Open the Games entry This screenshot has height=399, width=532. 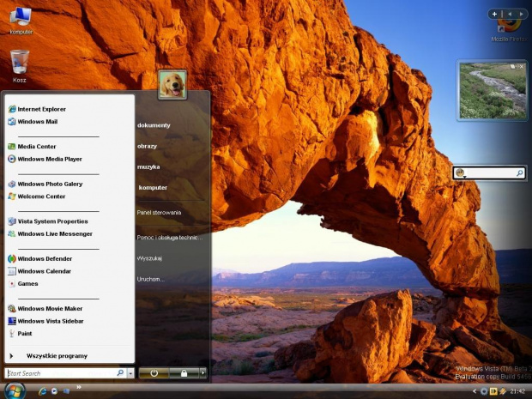pos(22,284)
